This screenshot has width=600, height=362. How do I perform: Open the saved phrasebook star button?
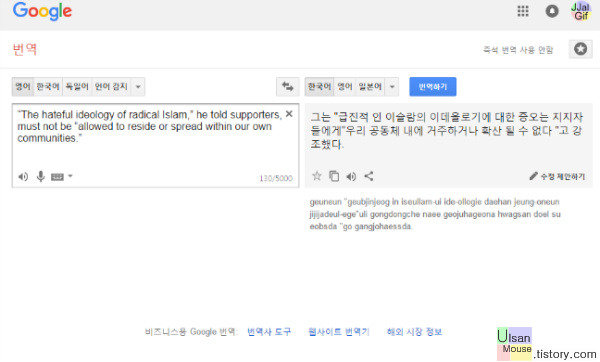click(580, 49)
